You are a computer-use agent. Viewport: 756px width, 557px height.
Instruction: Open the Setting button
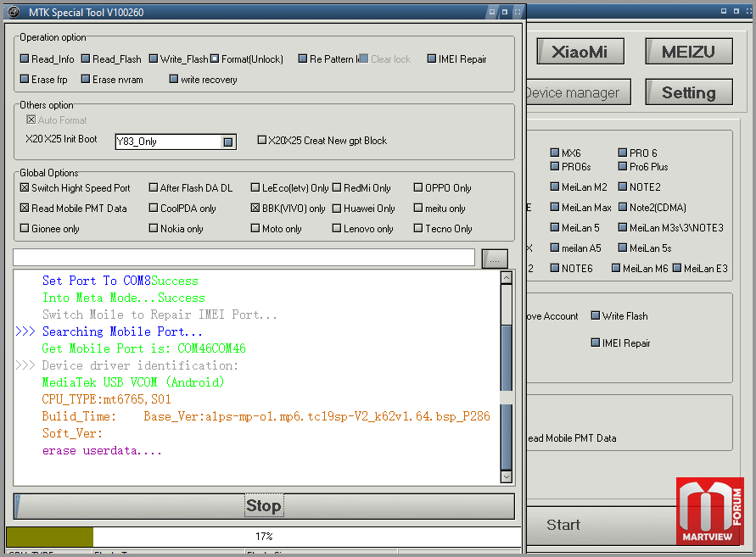point(689,92)
